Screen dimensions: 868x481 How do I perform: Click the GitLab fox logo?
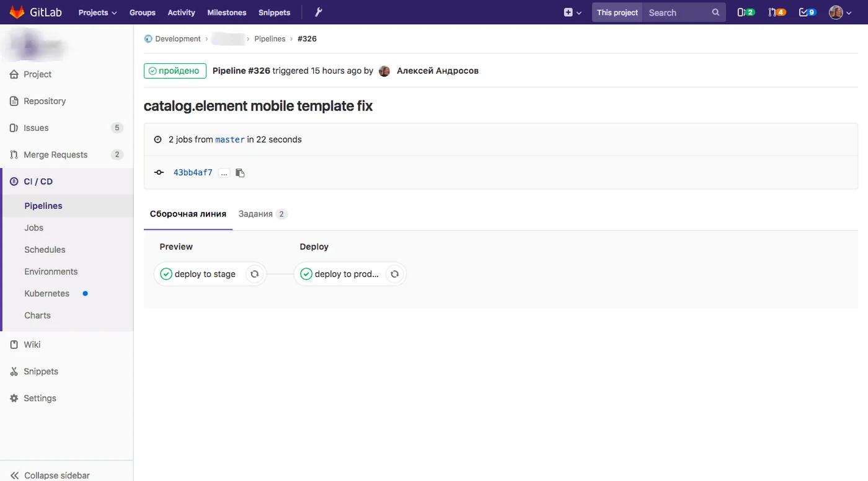click(x=17, y=12)
